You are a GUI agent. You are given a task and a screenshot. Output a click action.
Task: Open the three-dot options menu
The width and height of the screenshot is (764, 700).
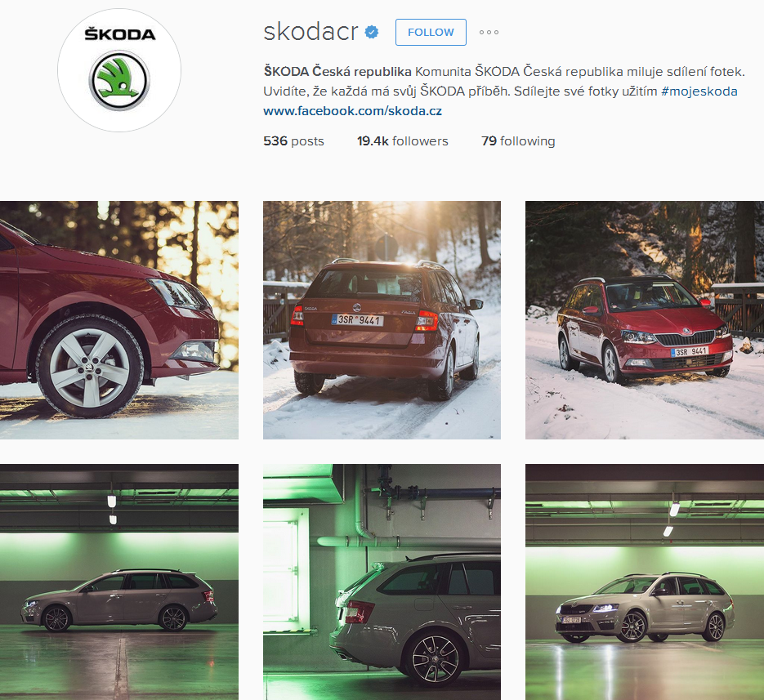tap(489, 32)
